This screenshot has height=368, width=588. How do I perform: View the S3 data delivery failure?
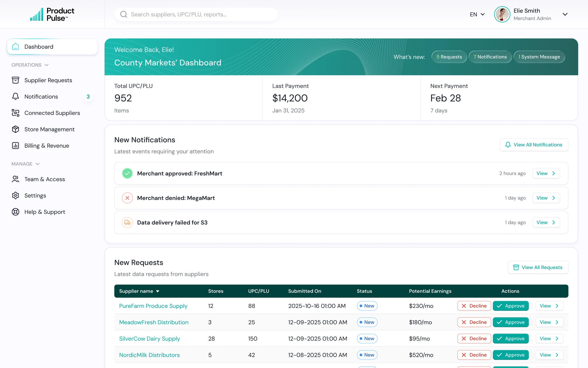pos(546,223)
